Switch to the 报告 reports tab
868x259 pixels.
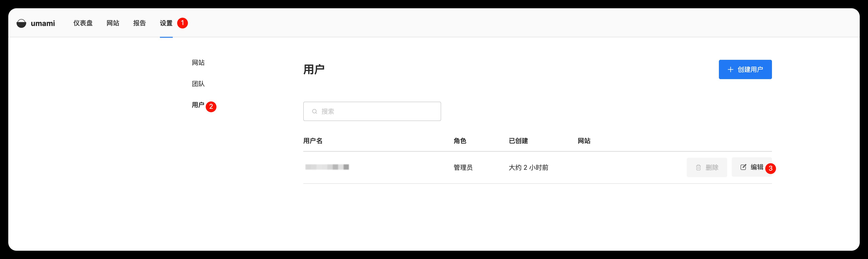pyautogui.click(x=139, y=23)
